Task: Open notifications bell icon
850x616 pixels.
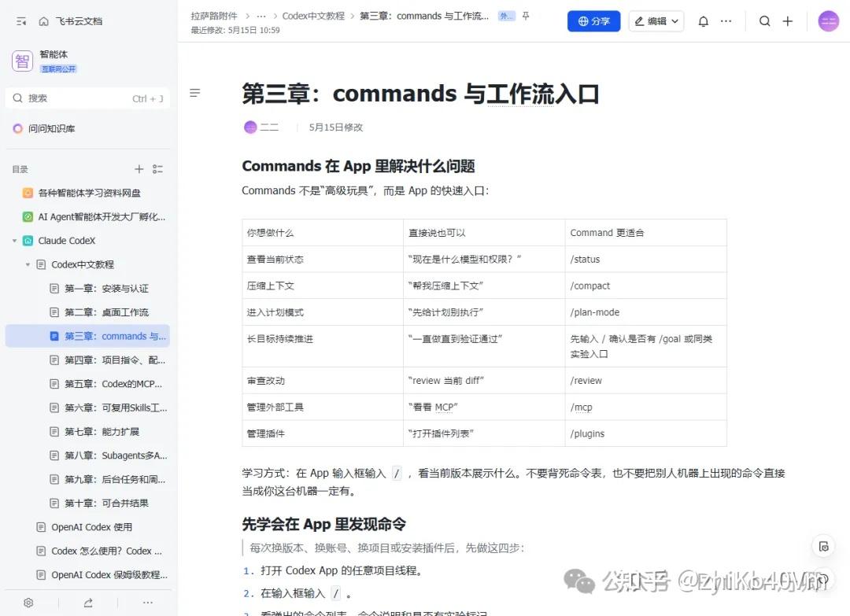Action: point(703,21)
